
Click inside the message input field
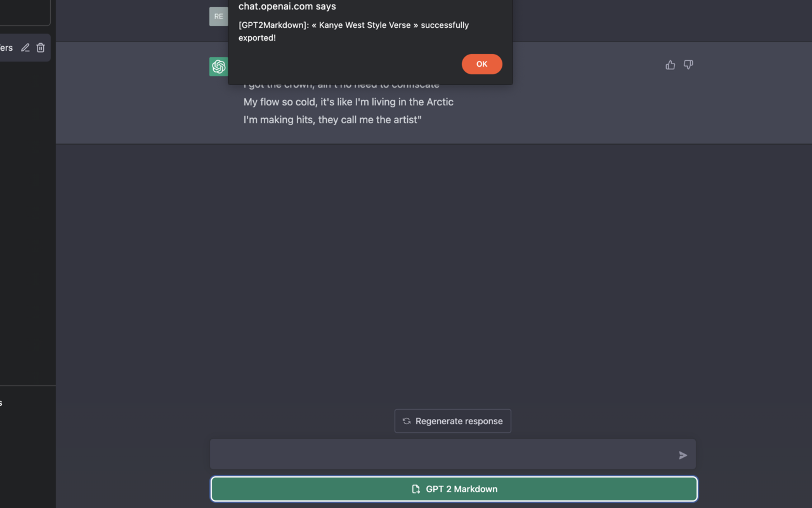[x=444, y=454]
